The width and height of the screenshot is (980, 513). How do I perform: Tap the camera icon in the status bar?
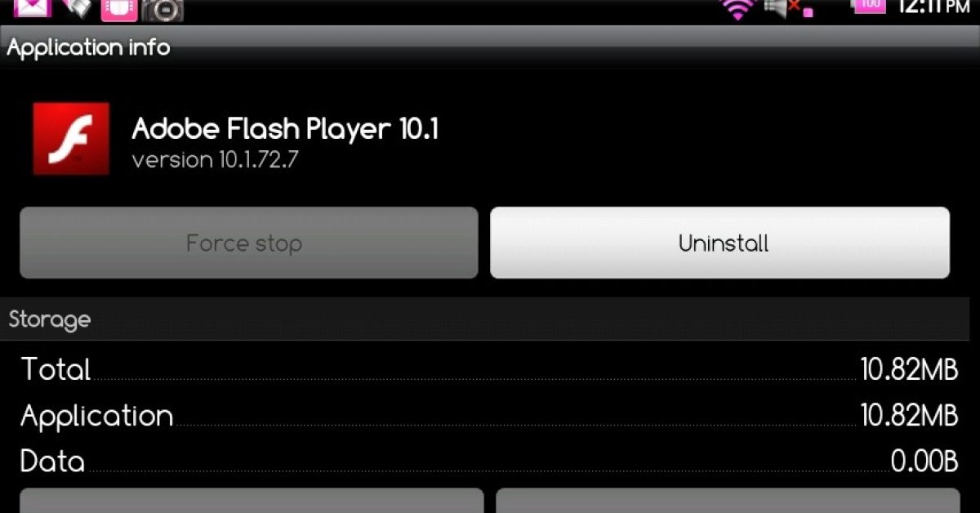[162, 10]
